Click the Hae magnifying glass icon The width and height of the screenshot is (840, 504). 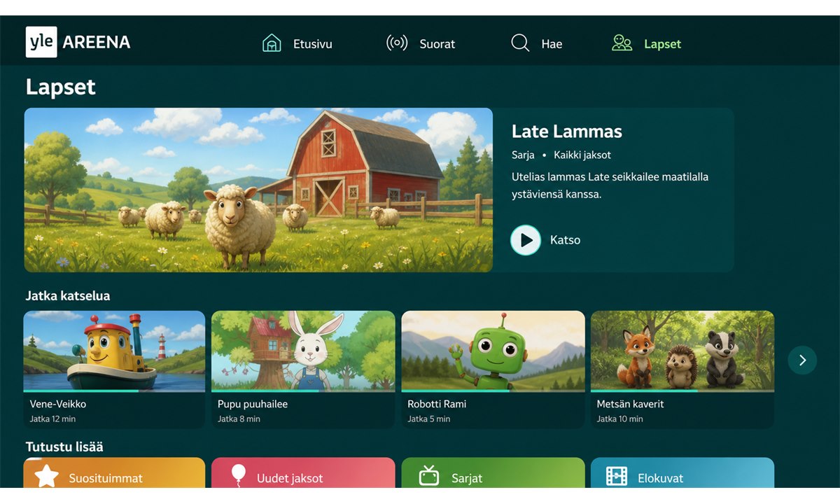point(520,43)
